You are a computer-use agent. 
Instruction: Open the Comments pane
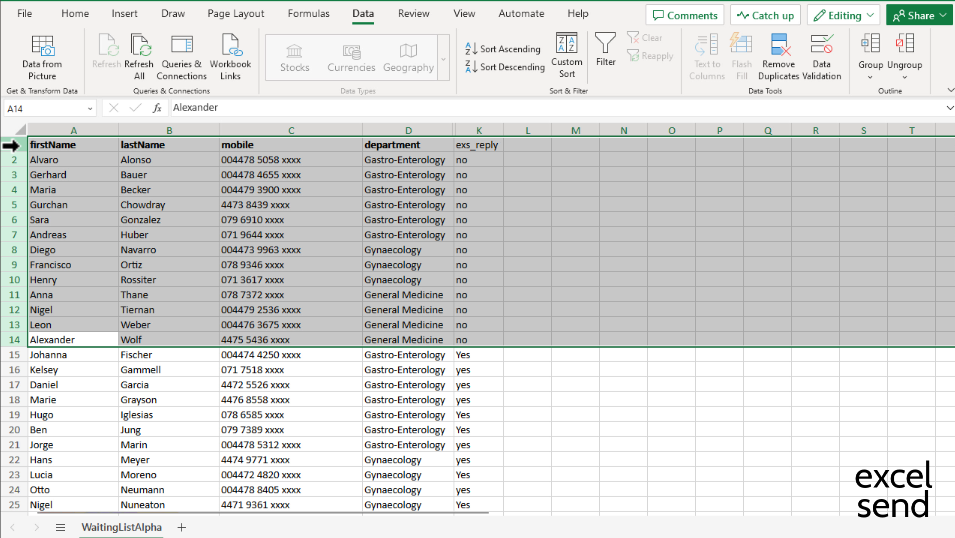point(685,15)
